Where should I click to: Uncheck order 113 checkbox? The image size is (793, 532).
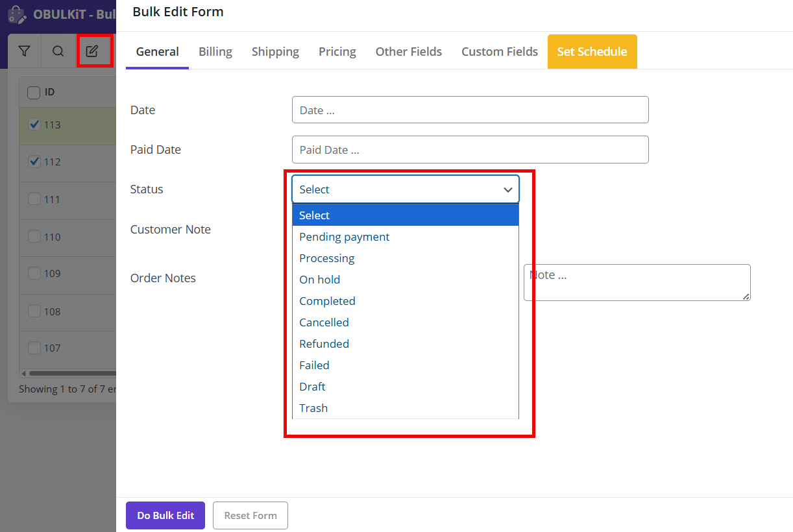tap(34, 124)
